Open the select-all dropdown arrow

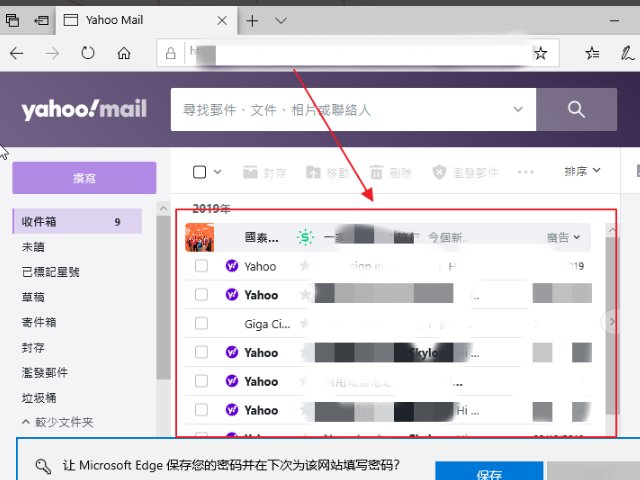tap(218, 172)
